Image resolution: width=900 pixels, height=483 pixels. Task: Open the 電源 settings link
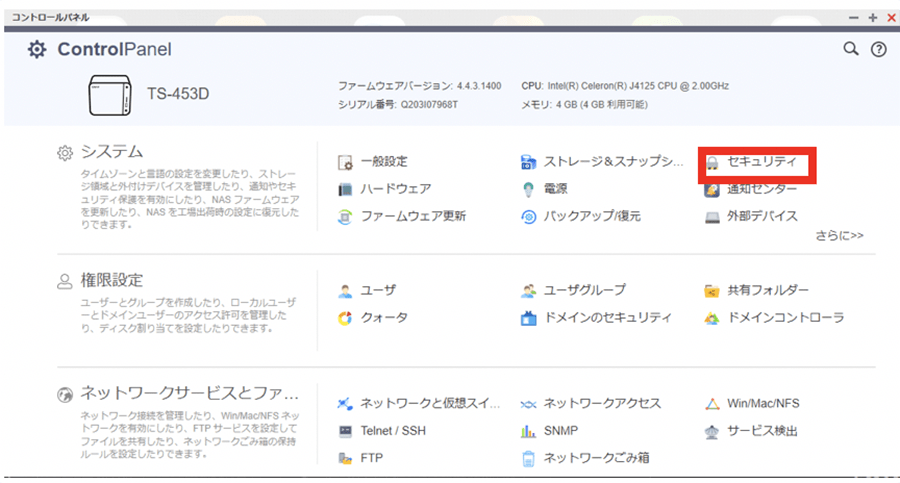[x=556, y=189]
